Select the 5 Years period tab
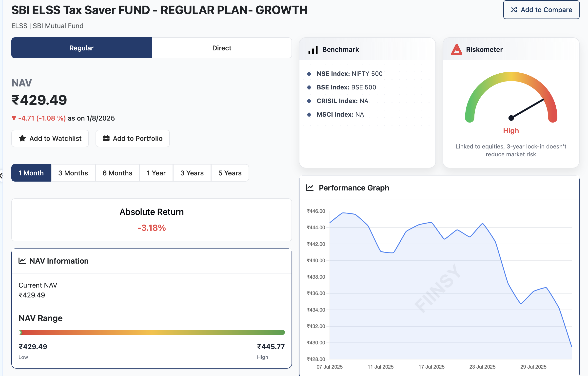This screenshot has width=588, height=376. coord(230,173)
